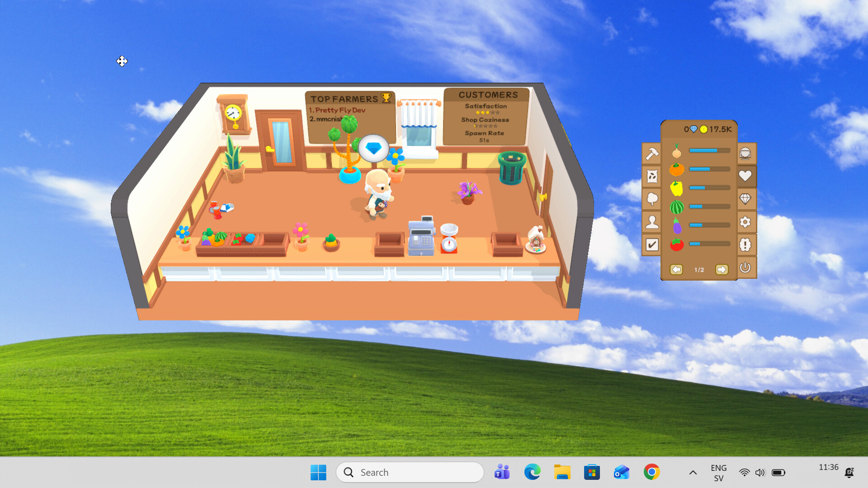The image size is (868, 488).
Task: Open game settings gear
Action: tap(745, 222)
